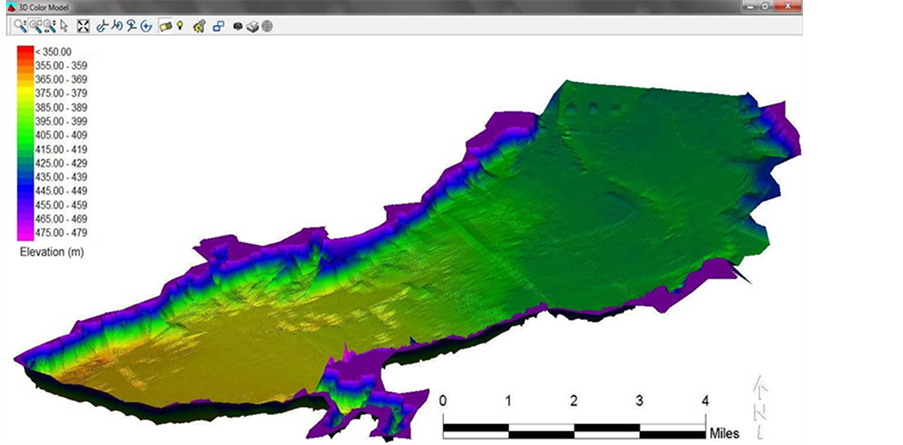Viewport: 903px width, 445px height.
Task: Click the Miles scale bar
Action: click(574, 429)
